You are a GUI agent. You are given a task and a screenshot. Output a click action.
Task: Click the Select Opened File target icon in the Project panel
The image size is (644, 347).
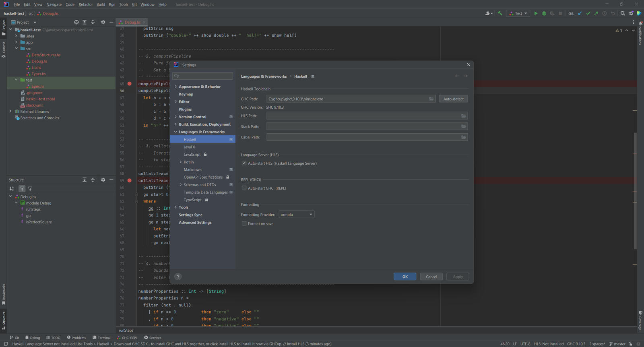76,22
